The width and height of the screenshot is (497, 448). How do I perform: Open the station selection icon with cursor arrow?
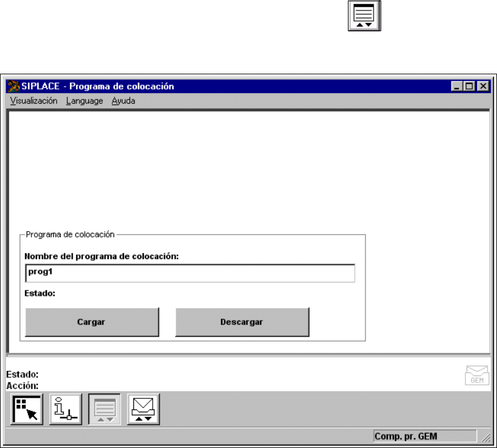tap(27, 409)
